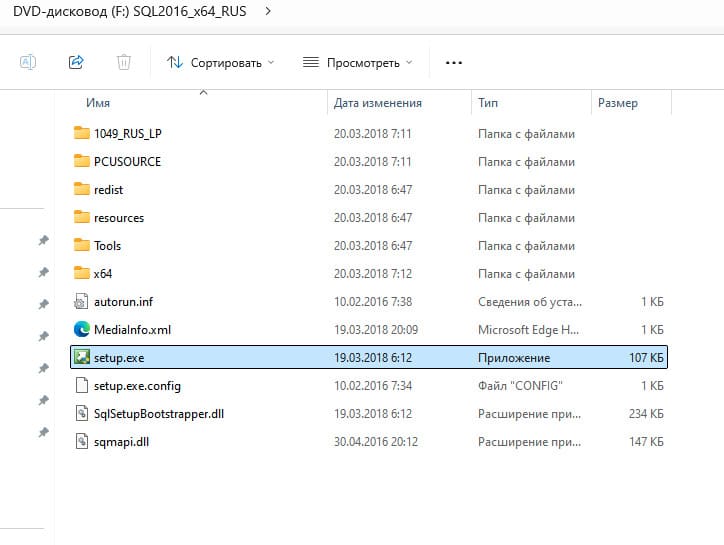Select the Tools folder icon

[82, 245]
